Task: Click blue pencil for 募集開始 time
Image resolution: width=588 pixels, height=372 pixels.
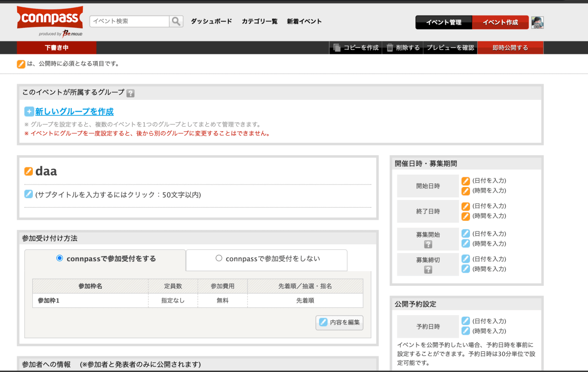Action: [465, 243]
